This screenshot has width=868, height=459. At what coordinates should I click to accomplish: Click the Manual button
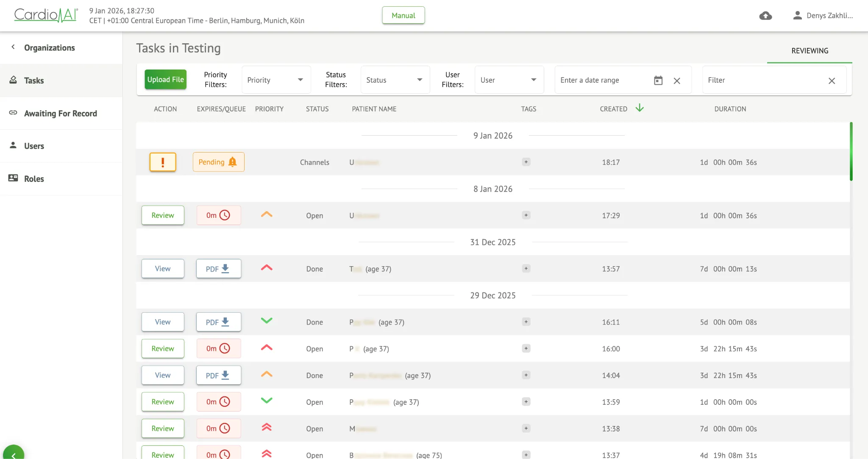403,15
